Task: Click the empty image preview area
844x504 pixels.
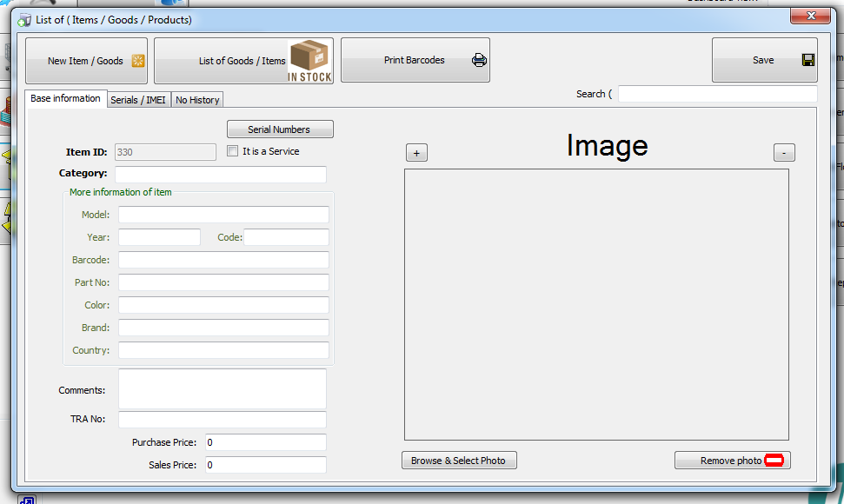Action: [x=596, y=304]
